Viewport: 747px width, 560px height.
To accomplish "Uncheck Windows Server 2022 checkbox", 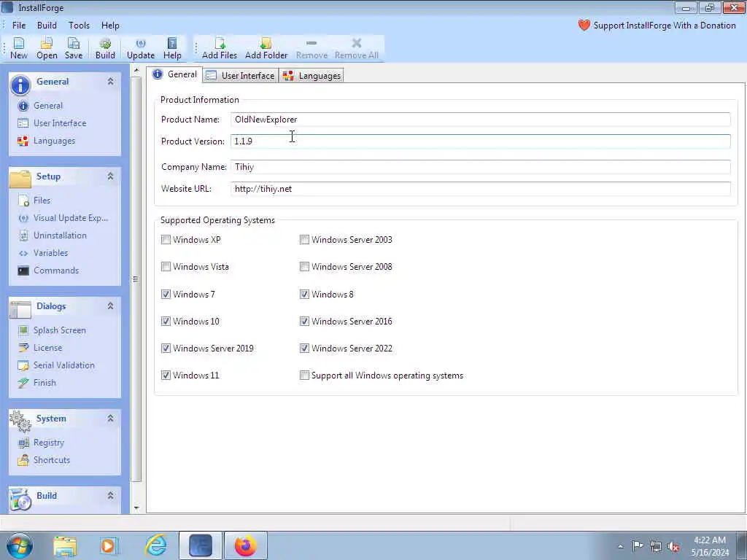I will 304,349.
